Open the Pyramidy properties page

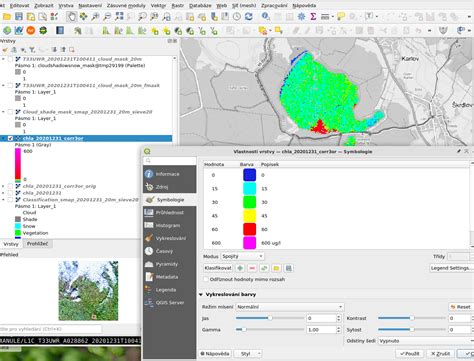pyautogui.click(x=170, y=264)
